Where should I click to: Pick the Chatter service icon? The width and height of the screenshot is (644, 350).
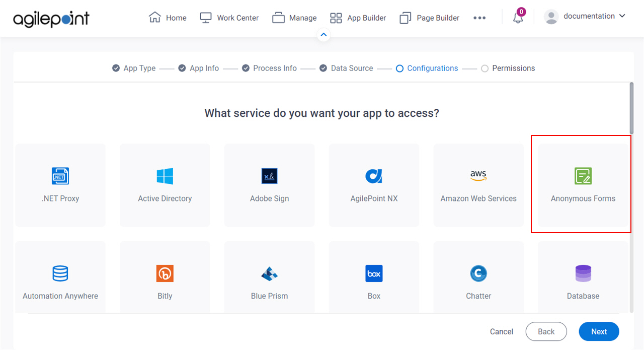[x=478, y=273]
